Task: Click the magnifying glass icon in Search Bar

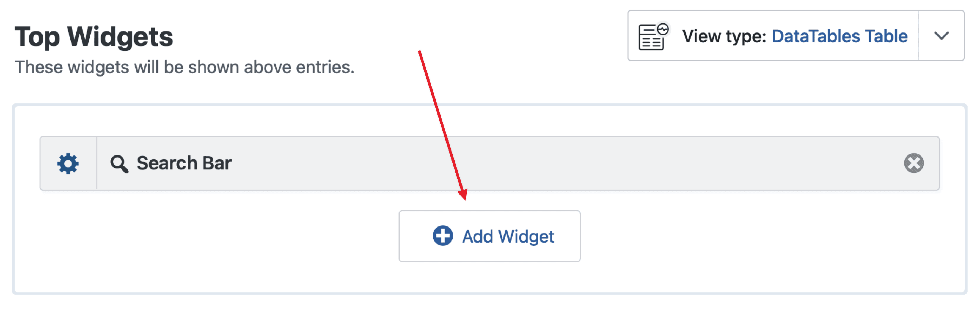Action: click(120, 163)
